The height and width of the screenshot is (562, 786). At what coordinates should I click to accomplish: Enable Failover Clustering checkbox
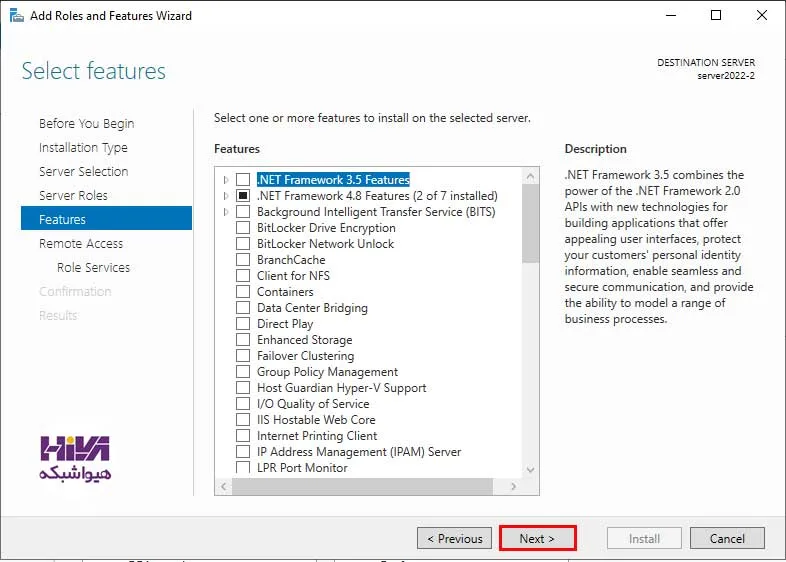243,356
